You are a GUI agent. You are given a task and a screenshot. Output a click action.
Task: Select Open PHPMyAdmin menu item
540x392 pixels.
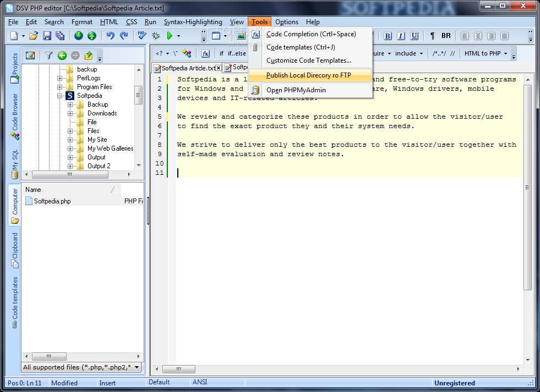(x=310, y=90)
